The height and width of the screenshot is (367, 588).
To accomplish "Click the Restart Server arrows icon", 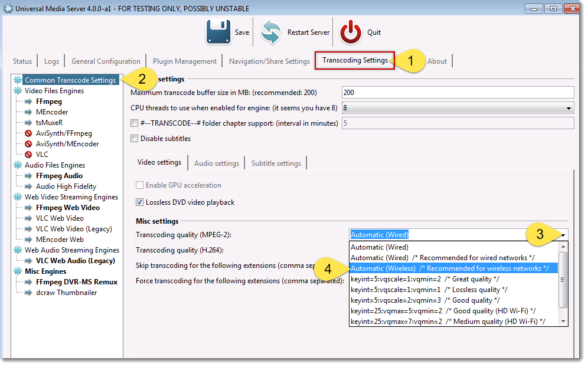I will 271,32.
